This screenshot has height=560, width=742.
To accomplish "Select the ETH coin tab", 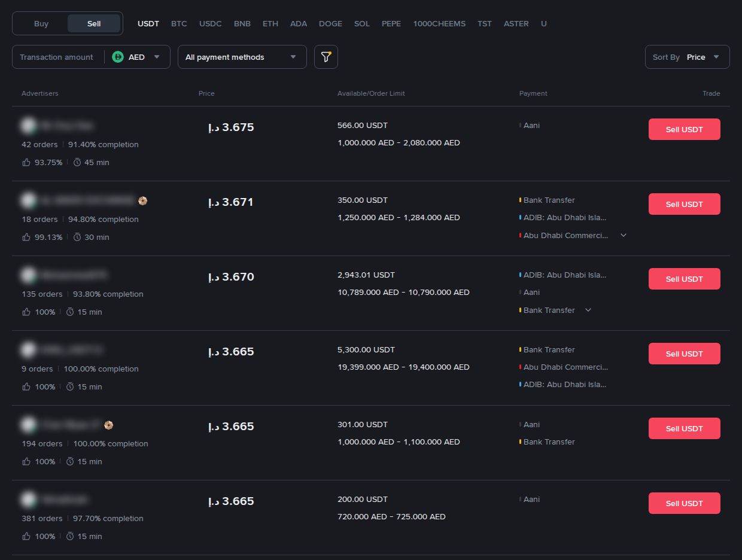I will (x=270, y=23).
